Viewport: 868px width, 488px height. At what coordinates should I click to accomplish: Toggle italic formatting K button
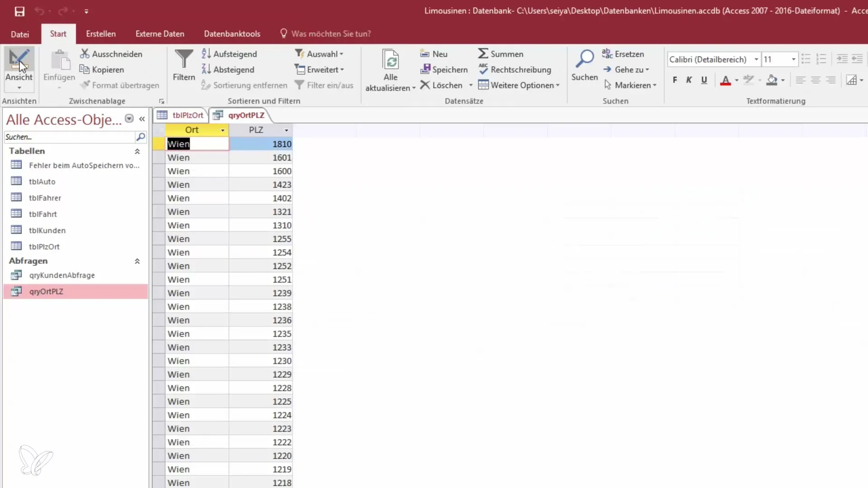689,80
